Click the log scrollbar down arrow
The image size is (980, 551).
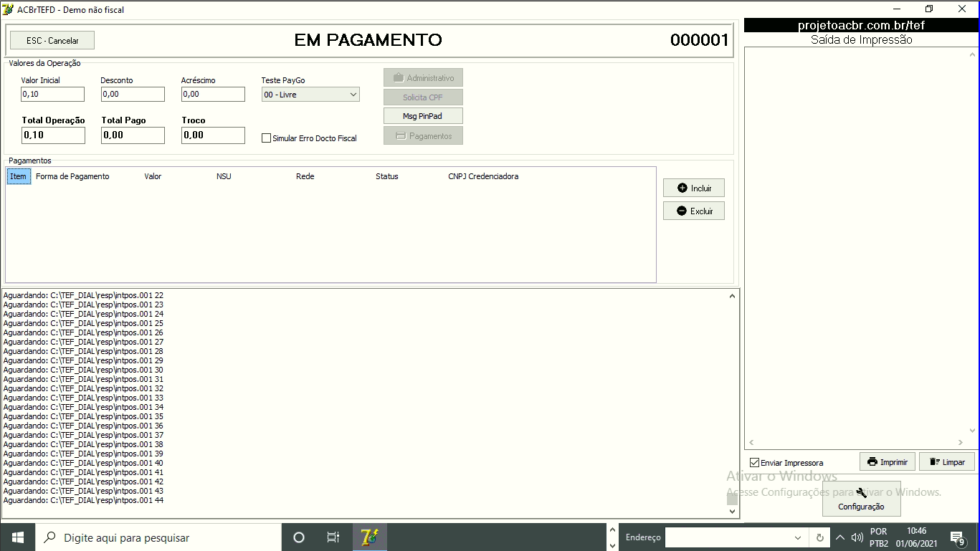732,512
